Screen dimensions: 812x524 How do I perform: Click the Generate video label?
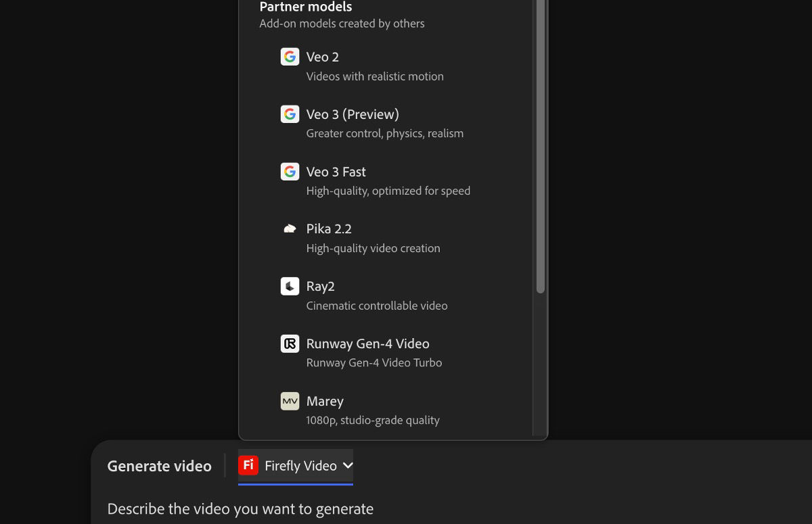(159, 466)
